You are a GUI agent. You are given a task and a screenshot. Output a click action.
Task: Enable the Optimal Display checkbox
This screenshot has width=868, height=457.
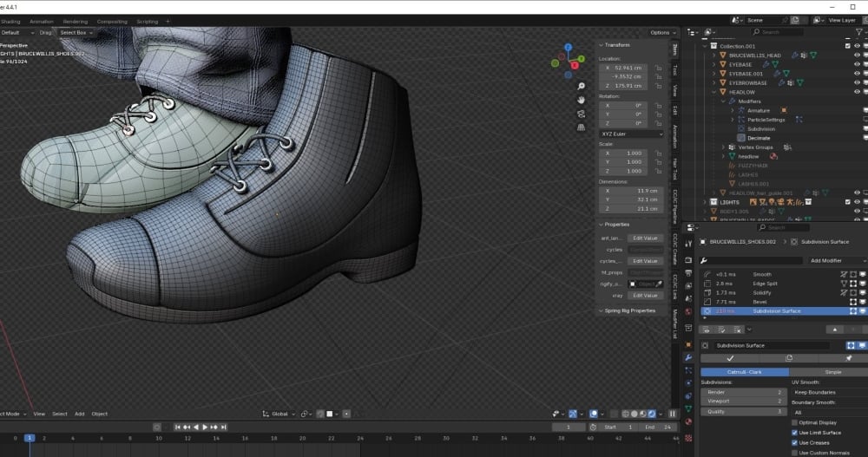794,422
